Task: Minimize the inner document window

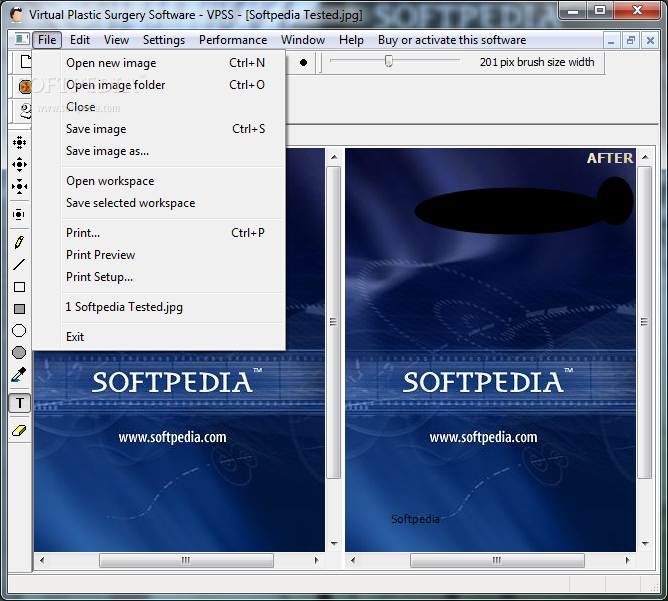Action: [x=611, y=40]
